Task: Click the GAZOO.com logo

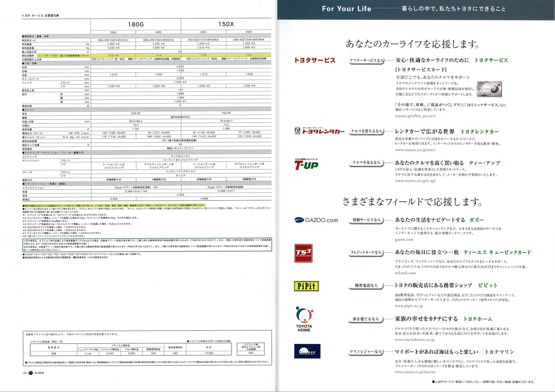Action: (x=316, y=220)
